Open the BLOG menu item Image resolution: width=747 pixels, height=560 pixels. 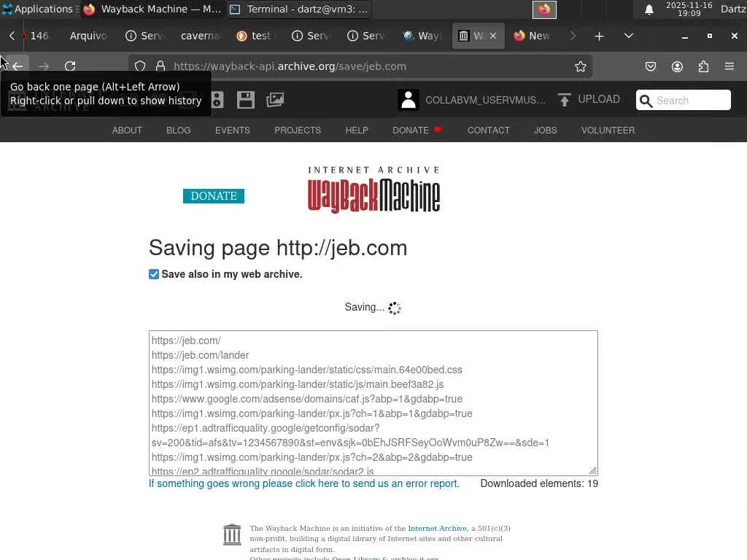[x=178, y=131]
